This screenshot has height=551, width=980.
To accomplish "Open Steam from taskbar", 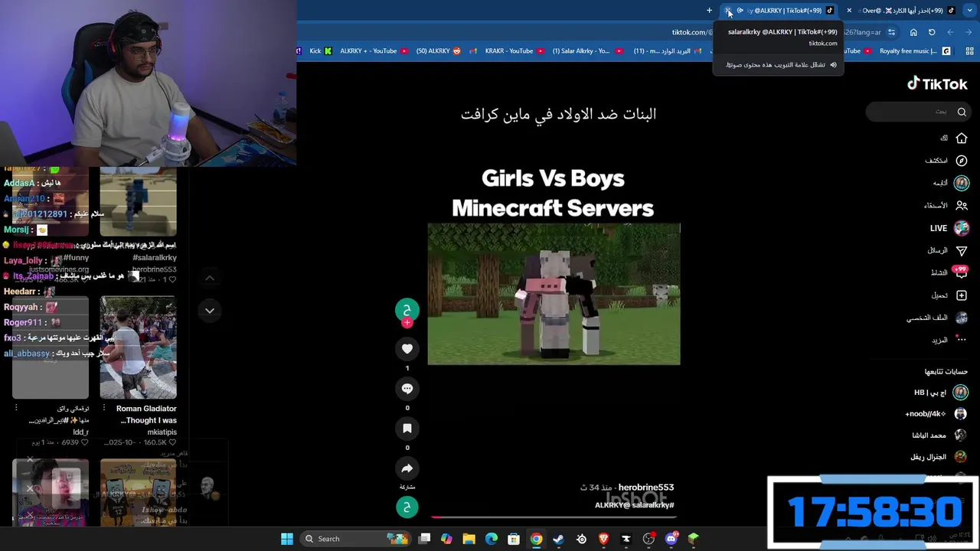I will coord(558,539).
